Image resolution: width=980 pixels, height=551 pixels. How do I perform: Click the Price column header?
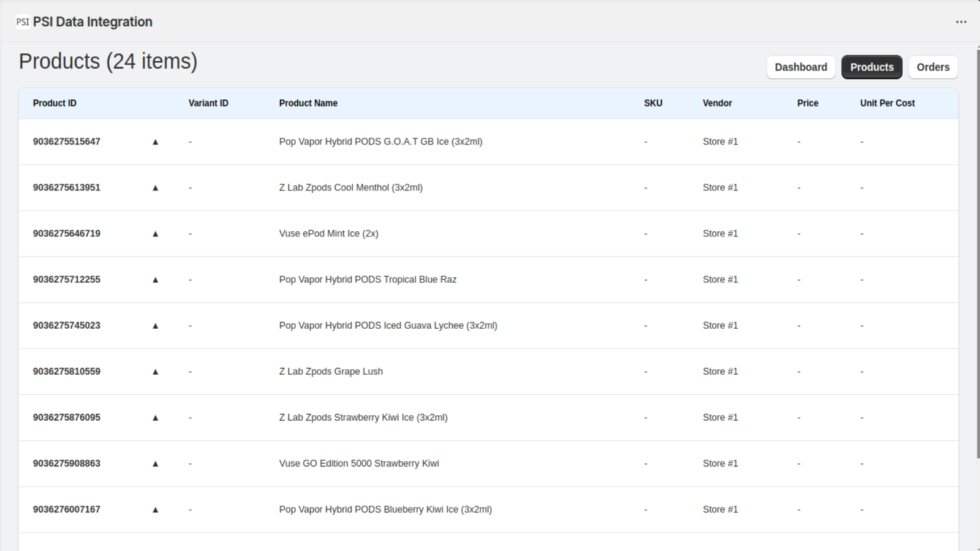tap(807, 103)
